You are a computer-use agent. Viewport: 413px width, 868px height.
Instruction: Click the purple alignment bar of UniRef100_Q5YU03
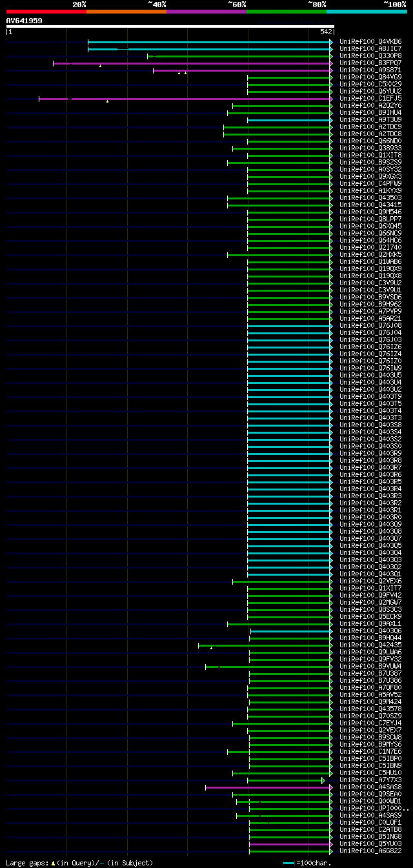coord(290,844)
